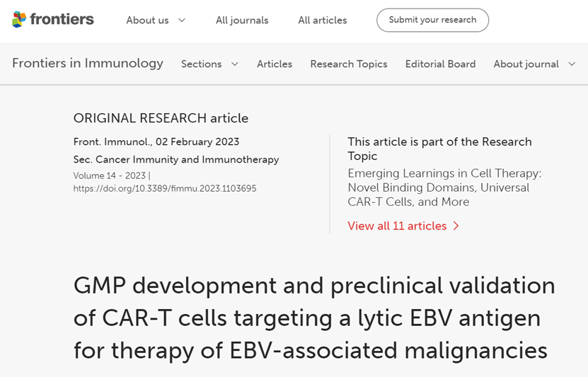Open Frontiers in Immunology journal home
The height and width of the screenshot is (377, 588).
pos(88,63)
